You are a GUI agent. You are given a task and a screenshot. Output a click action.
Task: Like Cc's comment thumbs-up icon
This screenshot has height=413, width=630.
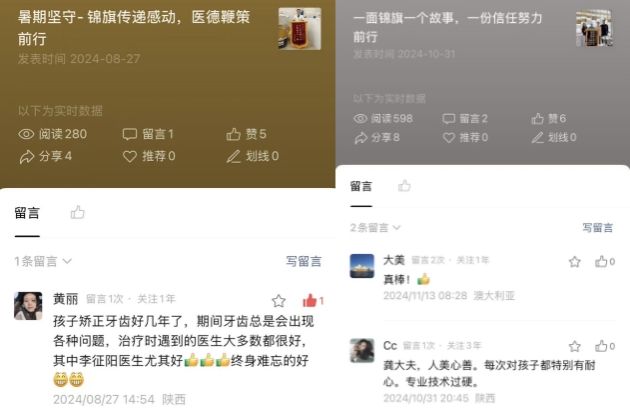[x=601, y=346]
